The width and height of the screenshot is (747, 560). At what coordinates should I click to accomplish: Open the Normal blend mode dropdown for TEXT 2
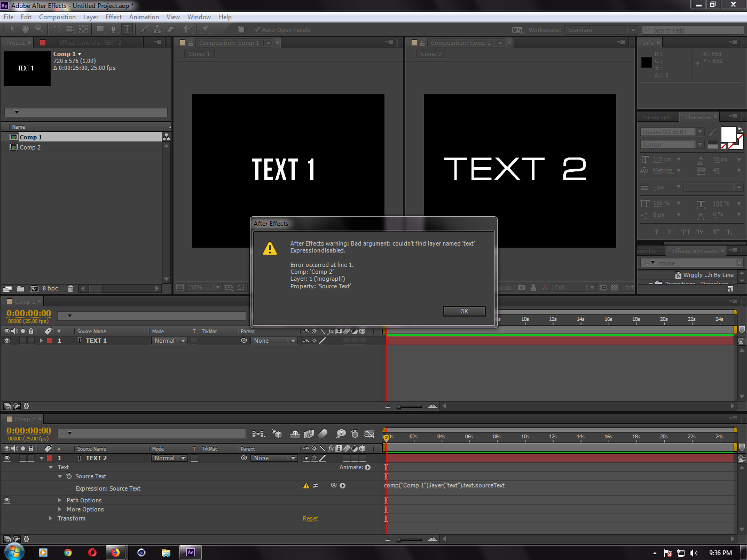point(169,458)
